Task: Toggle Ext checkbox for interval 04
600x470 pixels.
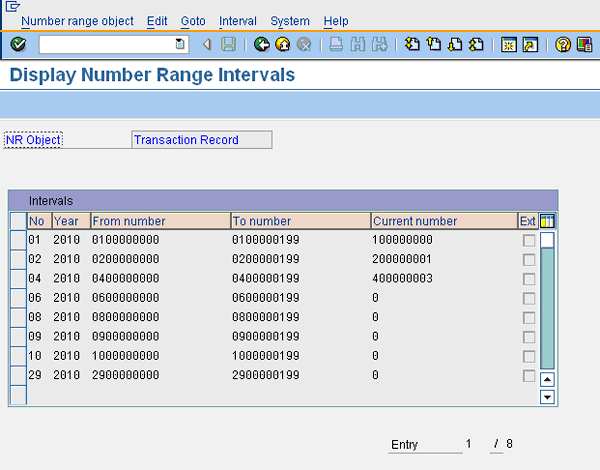Action: point(528,278)
